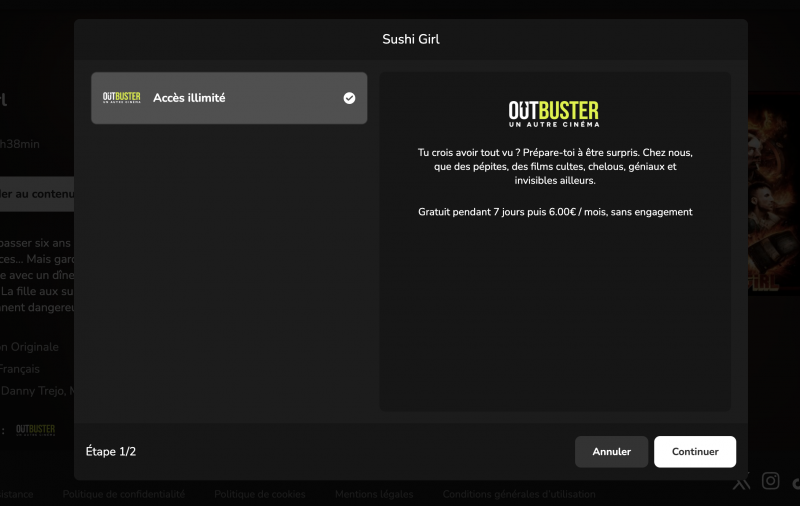
Task: Click the background 'au contenu' button
Action: pyautogui.click(x=37, y=194)
